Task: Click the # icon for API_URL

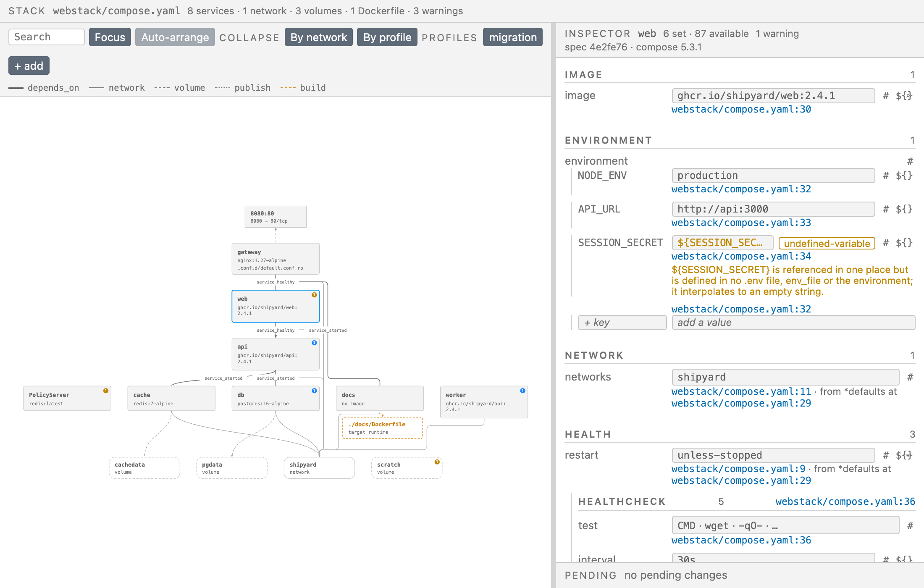Action: (x=886, y=209)
